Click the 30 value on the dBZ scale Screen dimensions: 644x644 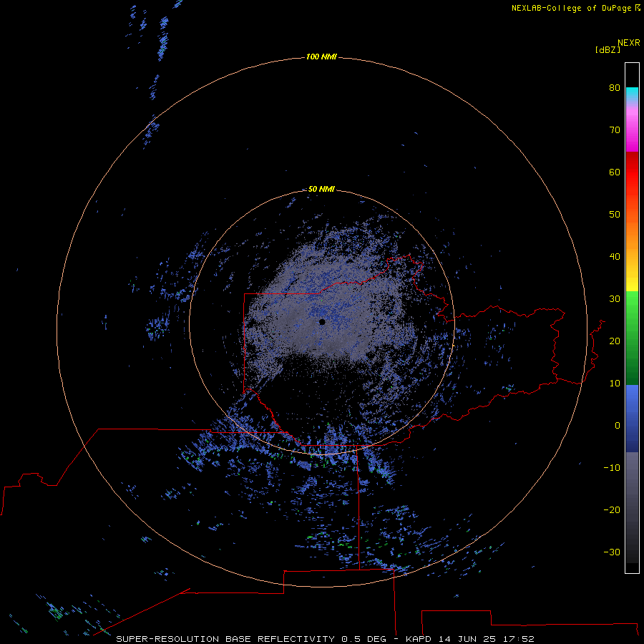(x=615, y=298)
